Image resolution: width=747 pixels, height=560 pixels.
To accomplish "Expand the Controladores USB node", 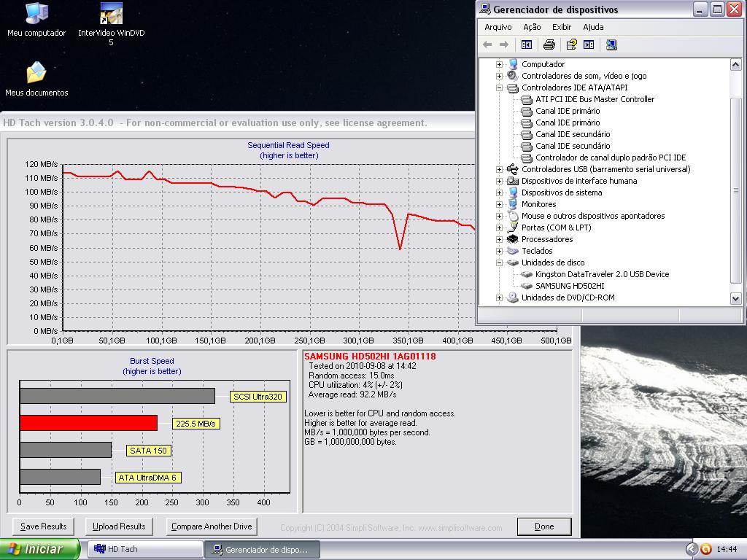I will [x=499, y=169].
